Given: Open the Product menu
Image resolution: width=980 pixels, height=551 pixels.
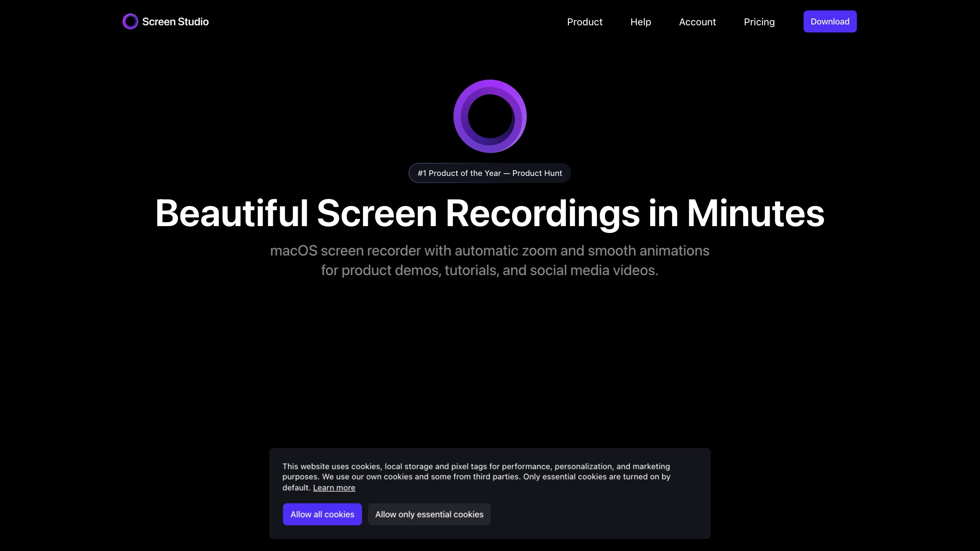Looking at the screenshot, I should tap(585, 22).
